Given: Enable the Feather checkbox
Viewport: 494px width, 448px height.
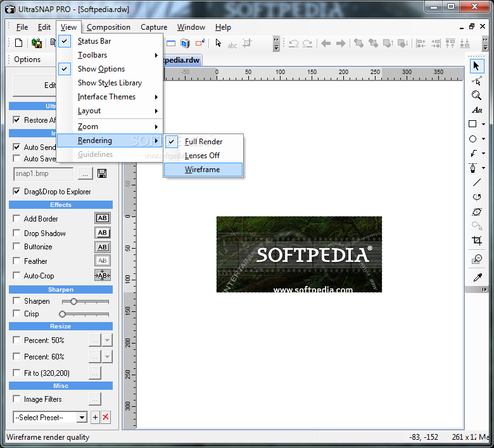Looking at the screenshot, I should click(16, 261).
